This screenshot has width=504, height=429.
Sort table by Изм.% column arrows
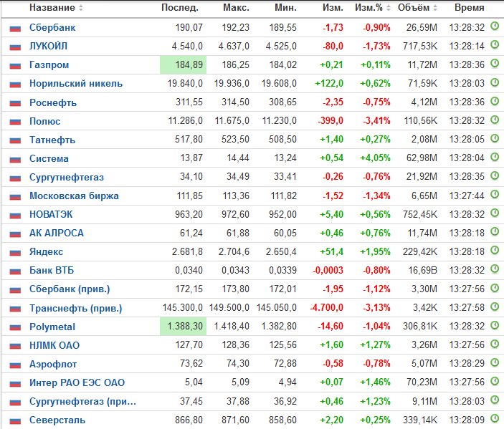[389, 8]
